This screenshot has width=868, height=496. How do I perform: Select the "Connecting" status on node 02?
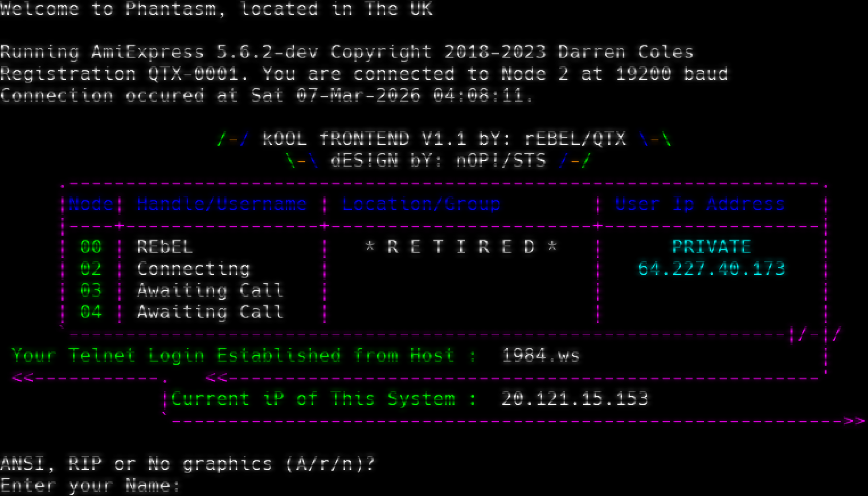[193, 269]
